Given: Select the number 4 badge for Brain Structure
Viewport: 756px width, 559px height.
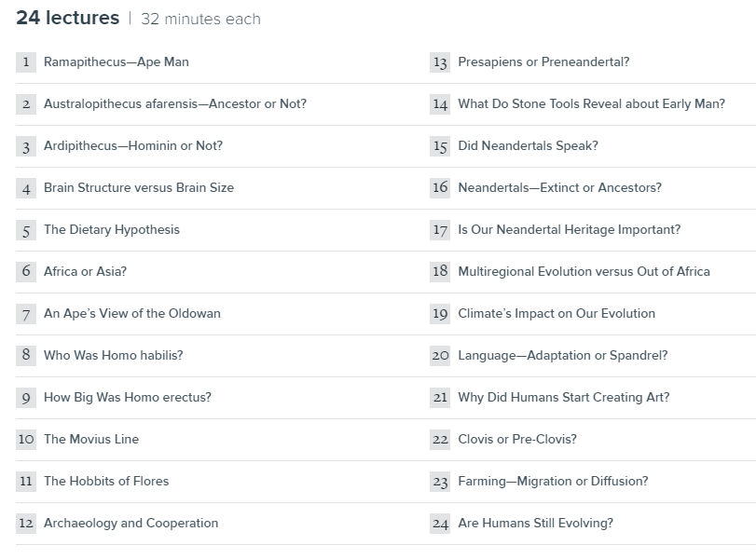Looking at the screenshot, I should coord(26,188).
